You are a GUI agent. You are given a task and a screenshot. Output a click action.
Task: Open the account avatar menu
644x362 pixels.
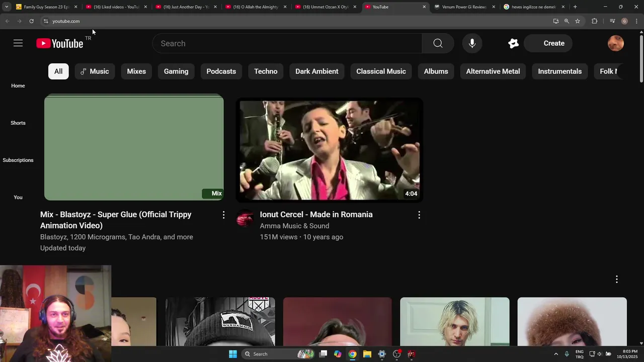click(x=616, y=43)
